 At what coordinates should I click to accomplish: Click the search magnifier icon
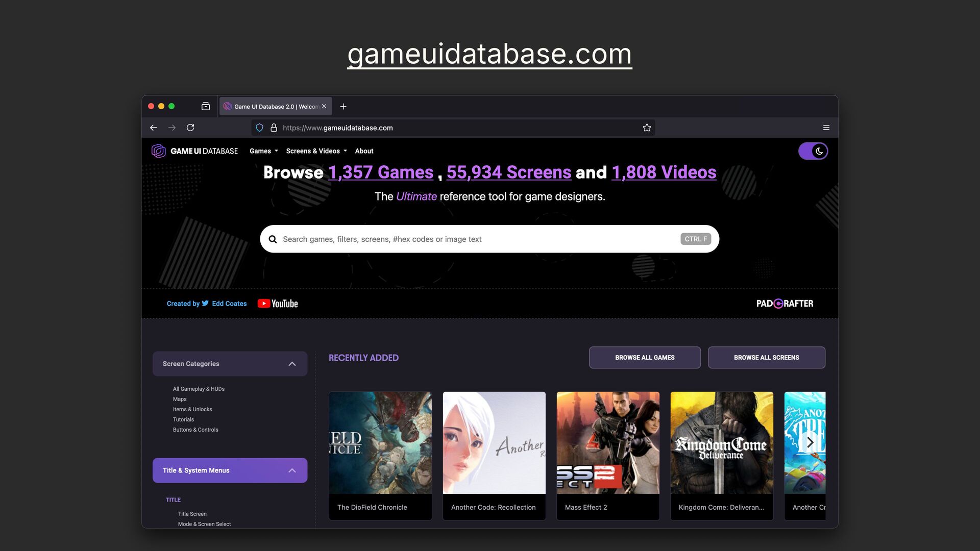(273, 239)
